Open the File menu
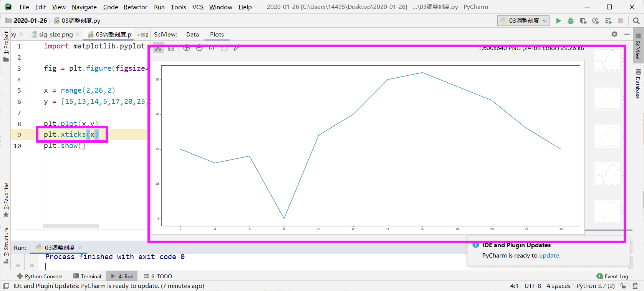Screen dimensions: 644x291 [x=24, y=7]
